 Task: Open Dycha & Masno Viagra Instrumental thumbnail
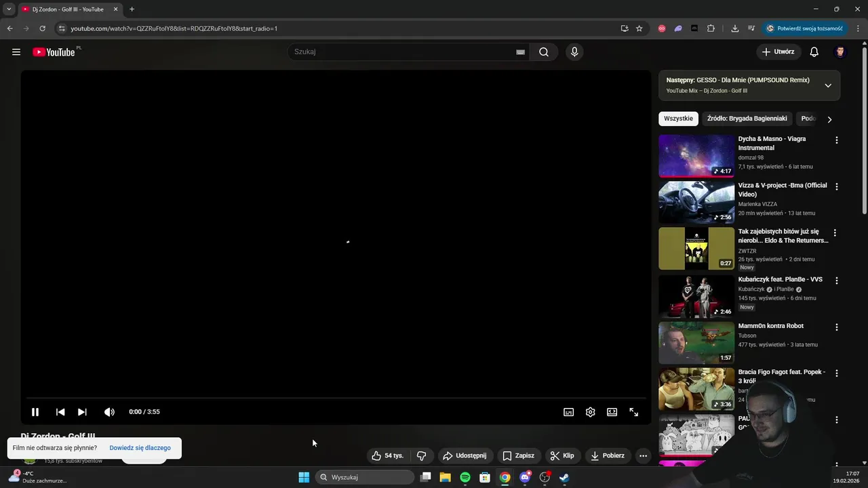(696, 156)
